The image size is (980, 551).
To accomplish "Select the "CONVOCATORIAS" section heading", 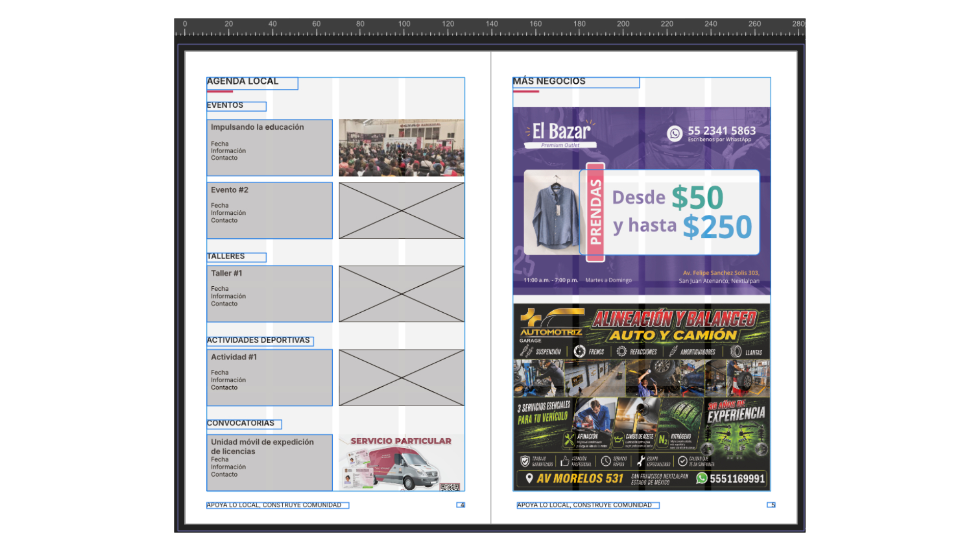I will (244, 424).
